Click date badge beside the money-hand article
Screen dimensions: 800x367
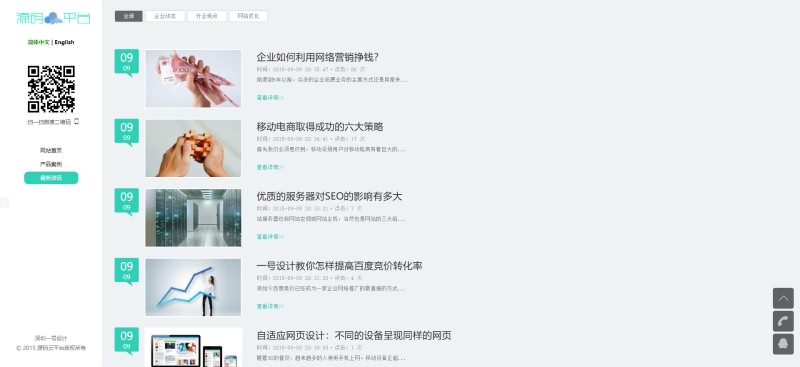pos(127,62)
